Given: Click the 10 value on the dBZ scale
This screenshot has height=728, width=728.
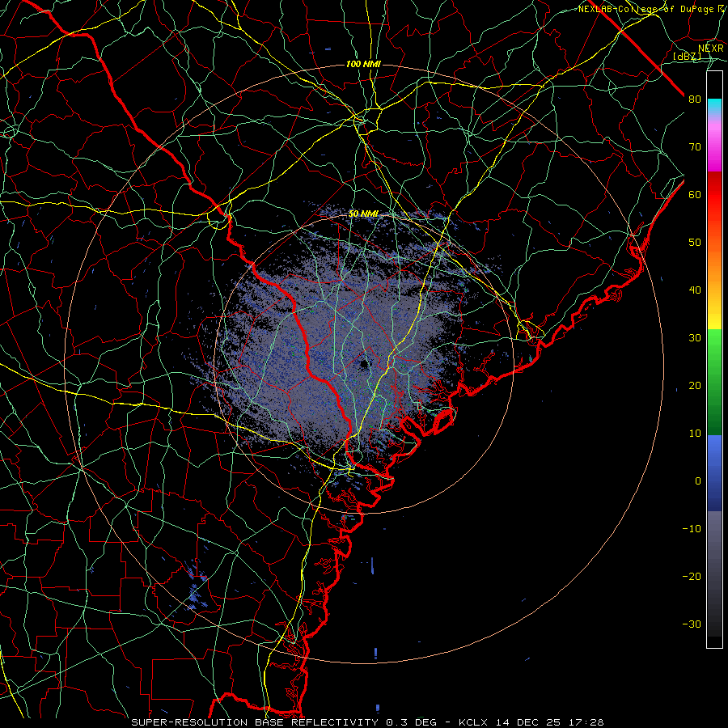Looking at the screenshot, I should click(x=695, y=434).
